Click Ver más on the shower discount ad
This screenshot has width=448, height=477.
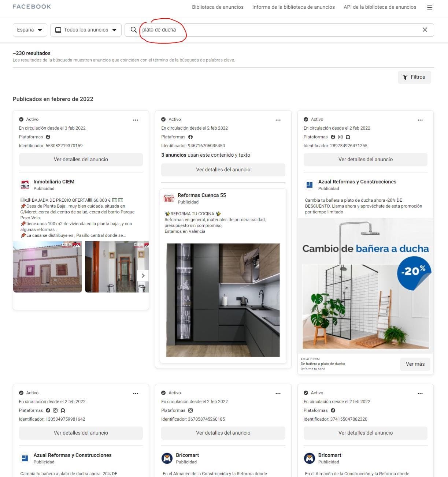click(415, 364)
